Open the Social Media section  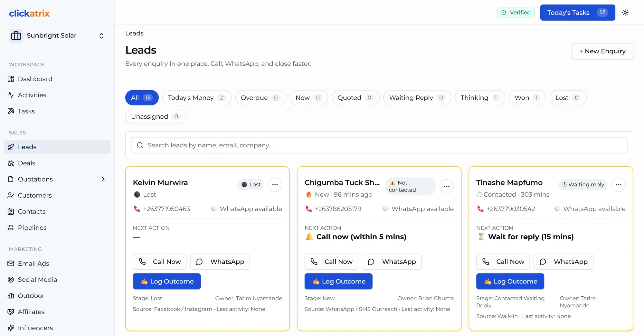[x=57, y=280]
